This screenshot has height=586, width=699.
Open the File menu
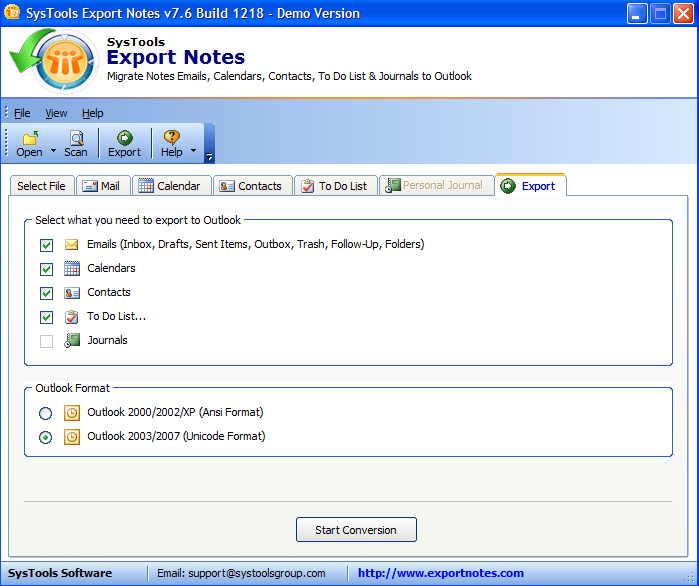[21, 114]
